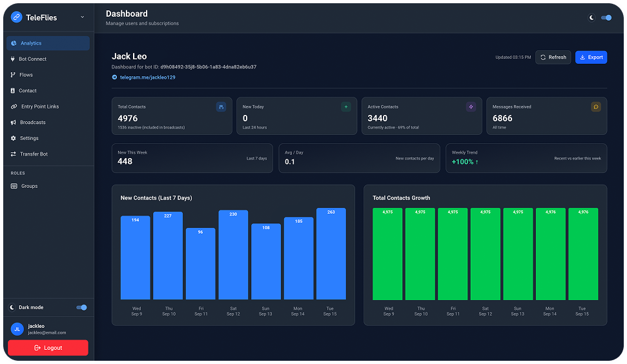Screen dimensions: 627x364
Task: Toggle the header theme switch
Action: tap(606, 17)
